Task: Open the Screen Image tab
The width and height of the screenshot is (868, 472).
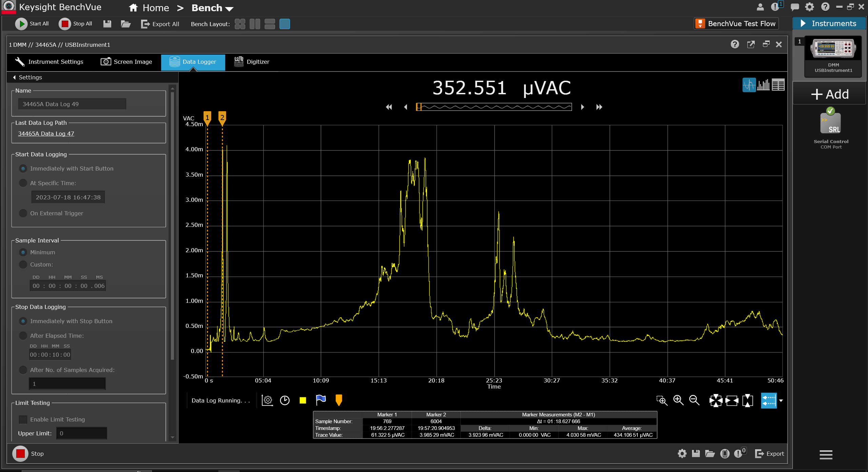Action: coord(126,62)
